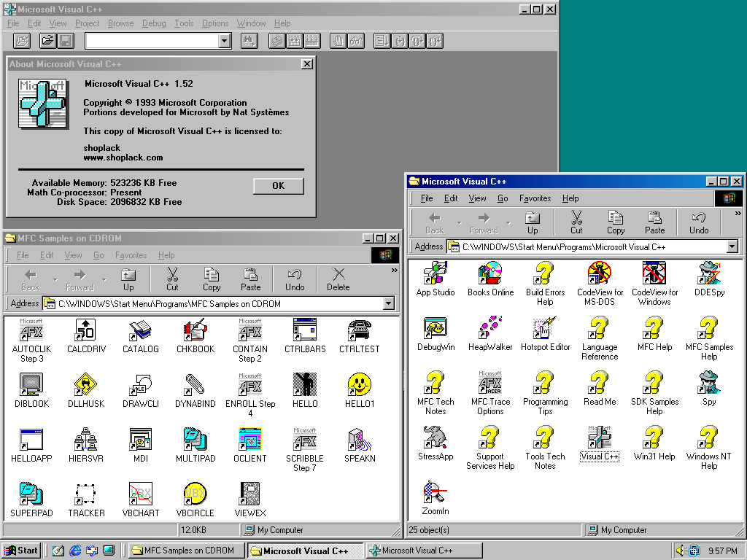Launch the DDESpy tool icon
747x560 pixels.
pyautogui.click(x=709, y=273)
